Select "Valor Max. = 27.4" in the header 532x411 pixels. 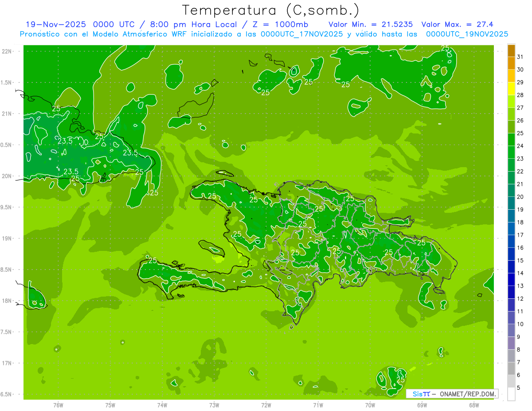coord(457,24)
